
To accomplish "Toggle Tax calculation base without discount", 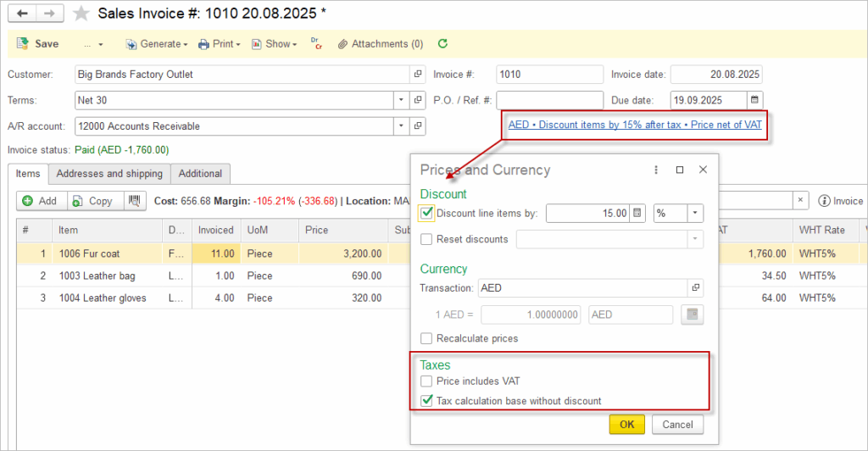I will pos(427,401).
